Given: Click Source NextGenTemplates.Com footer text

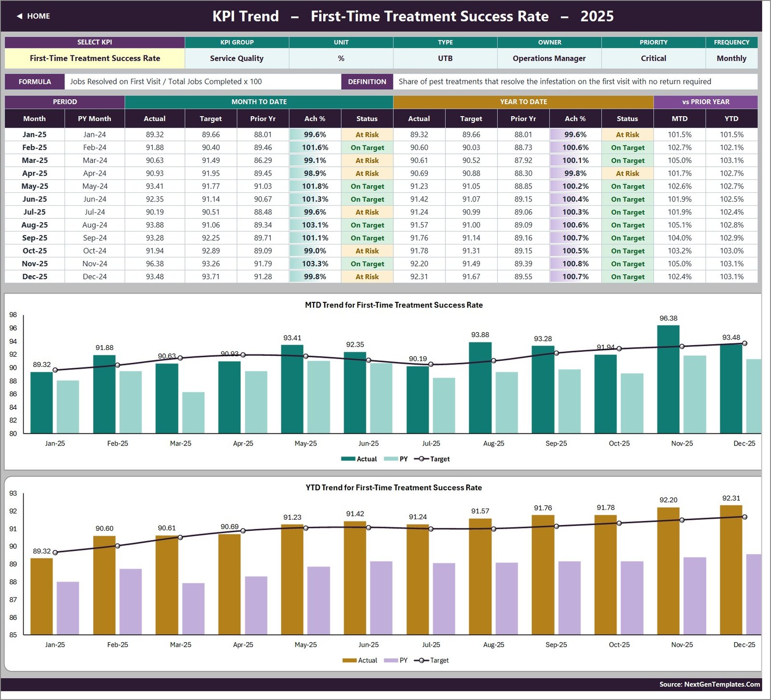Looking at the screenshot, I should pos(710,685).
